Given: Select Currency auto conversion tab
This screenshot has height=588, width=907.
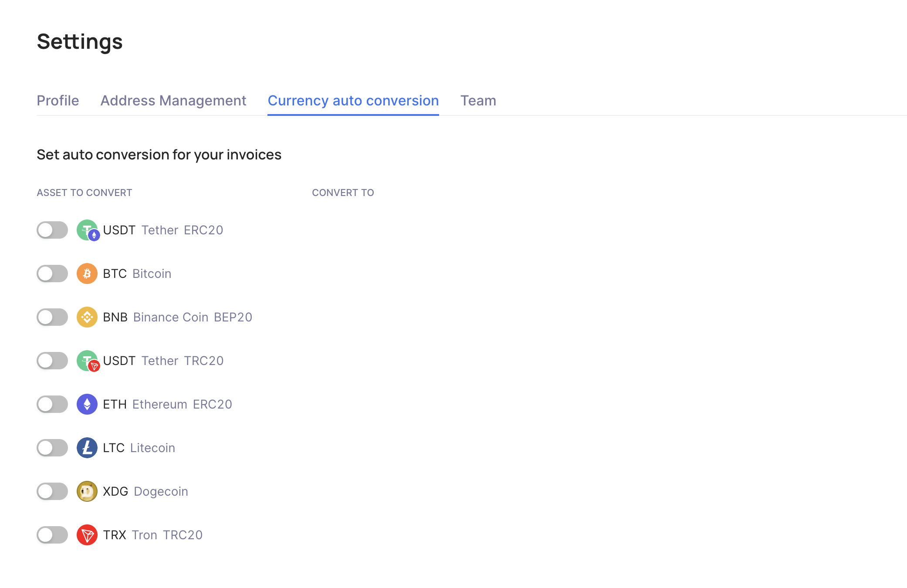Looking at the screenshot, I should [353, 101].
